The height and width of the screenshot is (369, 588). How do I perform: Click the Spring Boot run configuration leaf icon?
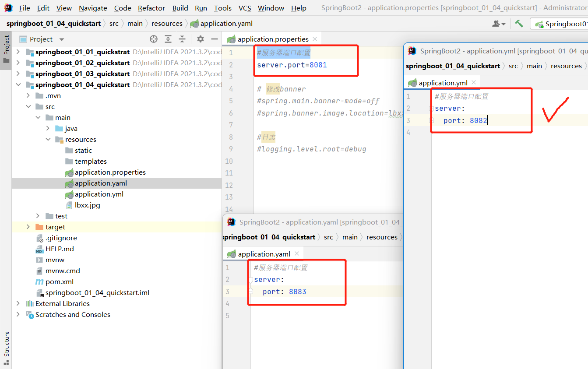(x=539, y=24)
